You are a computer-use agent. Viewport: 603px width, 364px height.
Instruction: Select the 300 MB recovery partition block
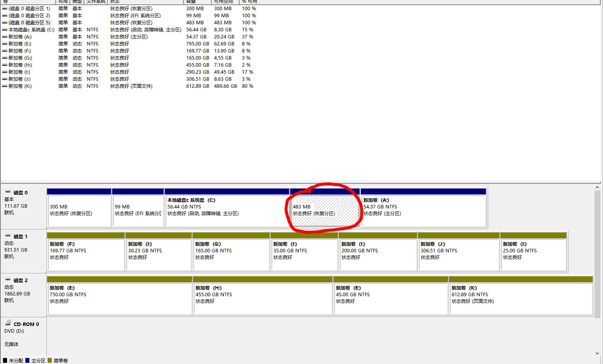pos(79,208)
